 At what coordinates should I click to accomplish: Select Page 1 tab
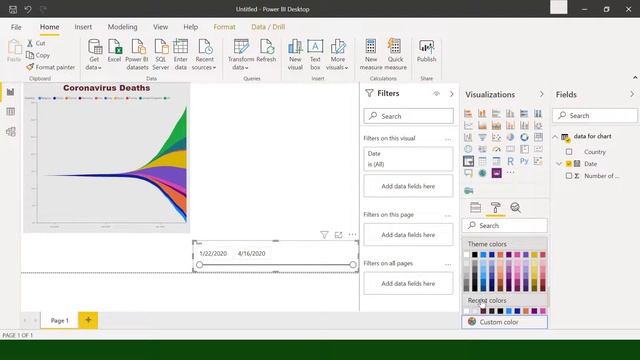click(60, 320)
